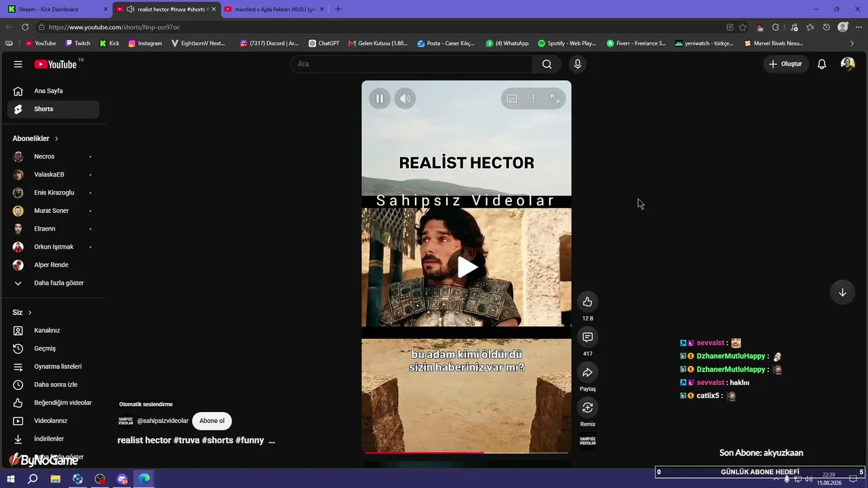Open the Enis Kirazoglu subscription
Viewport: 868px width, 488px height.
[x=54, y=192]
